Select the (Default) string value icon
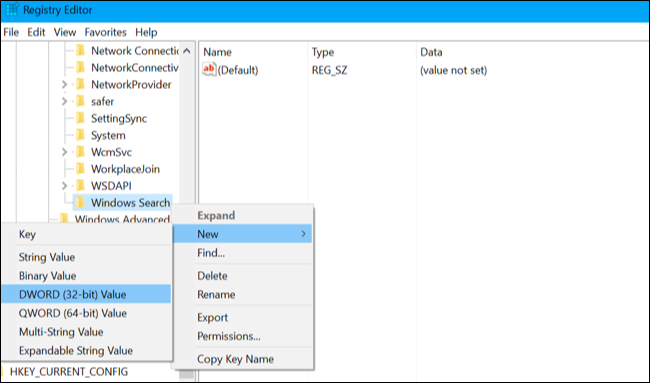This screenshot has width=650, height=383. [x=209, y=69]
